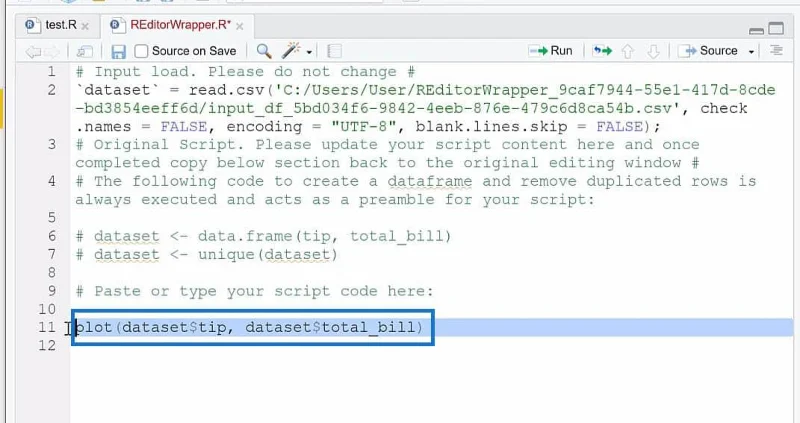Source the active document

coord(710,51)
